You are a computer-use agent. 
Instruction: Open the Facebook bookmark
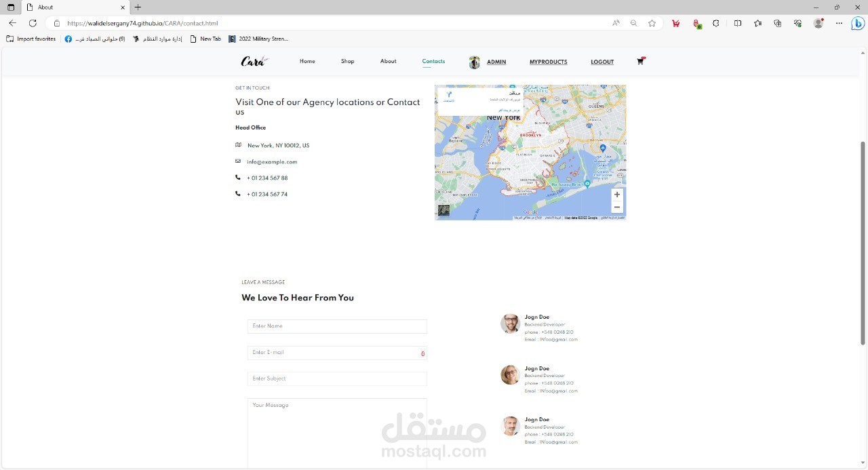(x=95, y=39)
